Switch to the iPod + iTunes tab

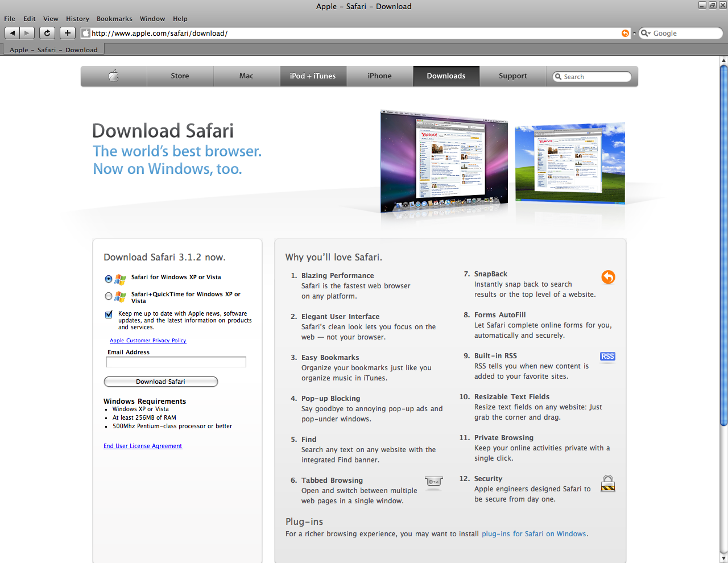[x=313, y=76]
